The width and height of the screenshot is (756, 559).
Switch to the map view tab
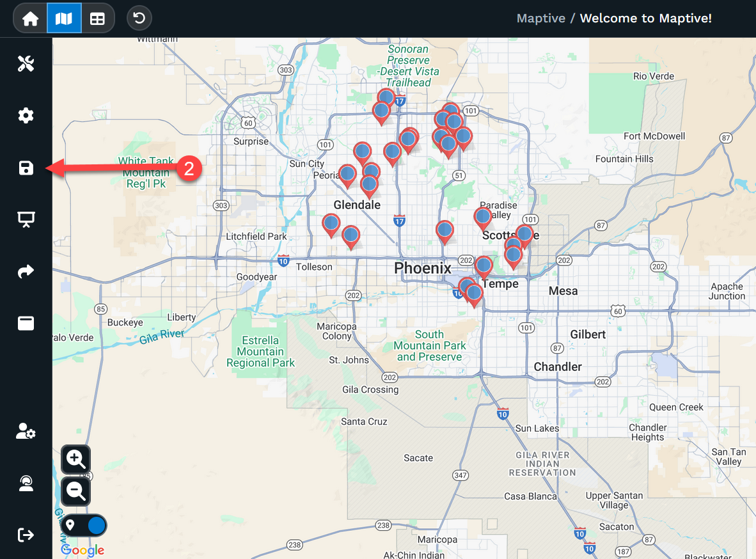coord(64,19)
